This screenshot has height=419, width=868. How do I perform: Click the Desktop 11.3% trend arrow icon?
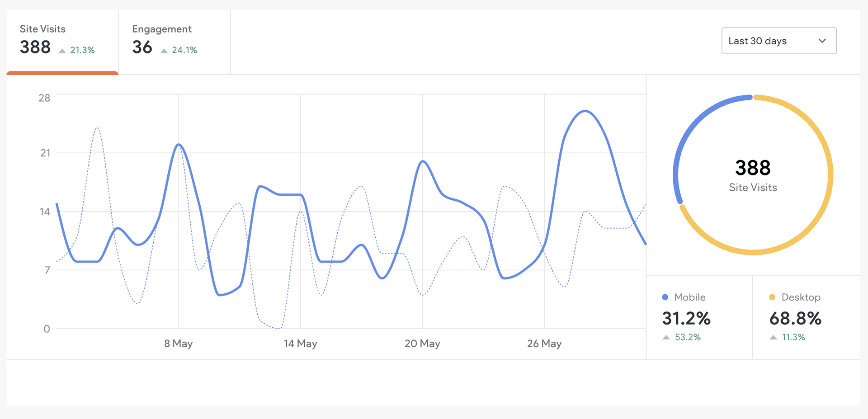coord(774,337)
